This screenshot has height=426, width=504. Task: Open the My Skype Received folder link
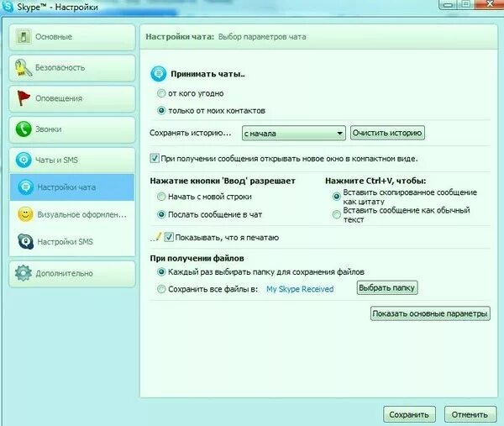point(300,289)
